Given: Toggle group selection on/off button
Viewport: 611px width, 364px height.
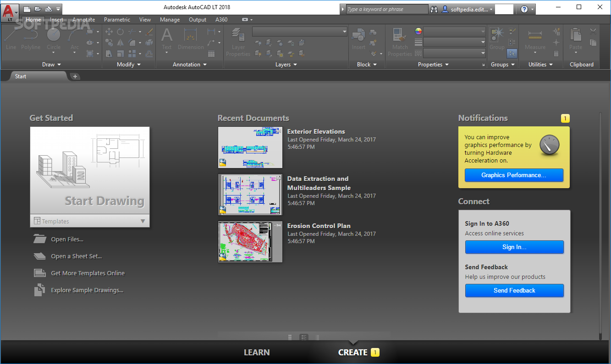Looking at the screenshot, I should click(x=512, y=54).
